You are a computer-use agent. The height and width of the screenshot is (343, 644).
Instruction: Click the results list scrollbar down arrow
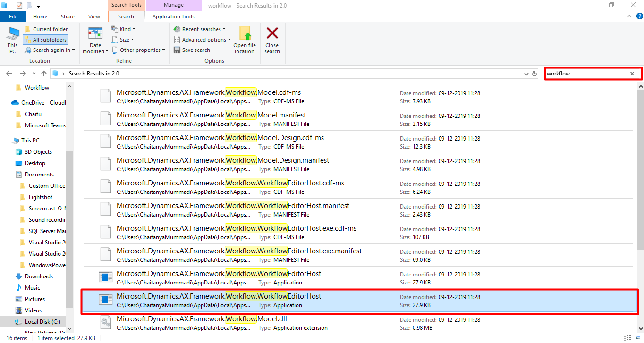click(x=640, y=328)
